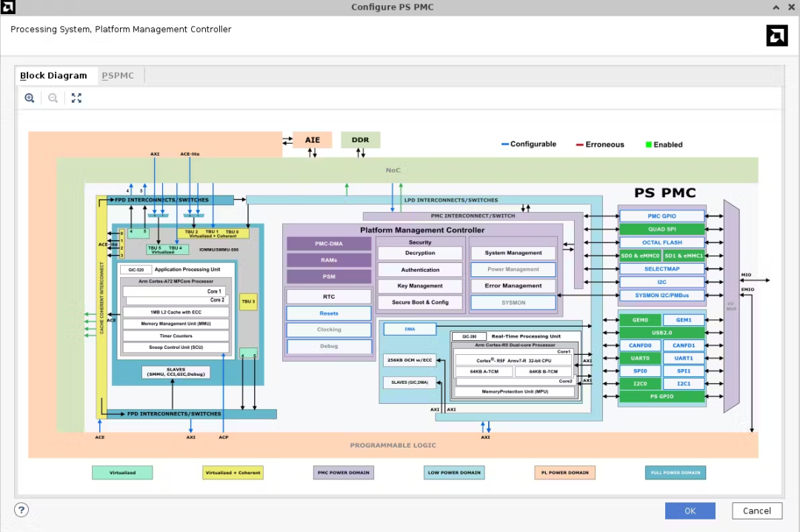The height and width of the screenshot is (532, 800).
Task: Open the QUAD SPI peripheral block
Action: [x=661, y=229]
